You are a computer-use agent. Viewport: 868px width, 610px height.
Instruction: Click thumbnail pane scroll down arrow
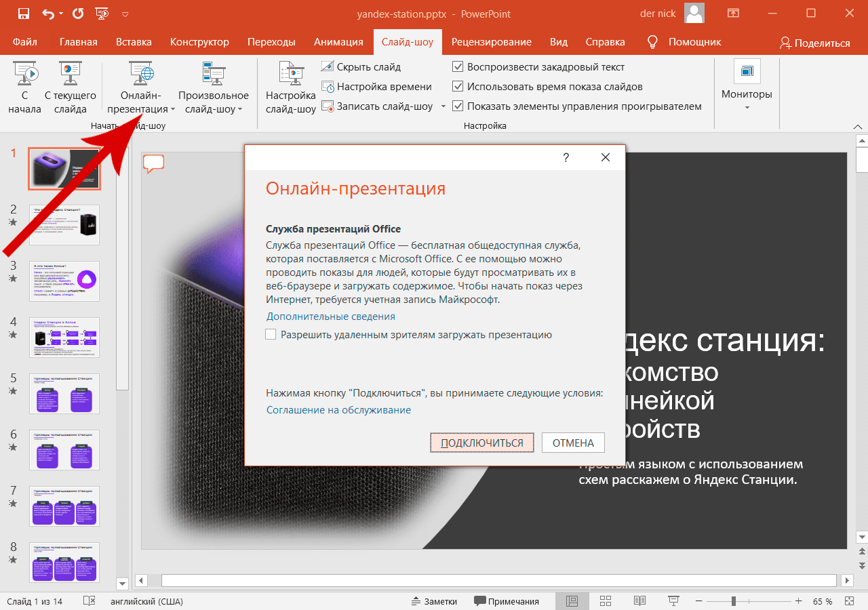(x=122, y=584)
